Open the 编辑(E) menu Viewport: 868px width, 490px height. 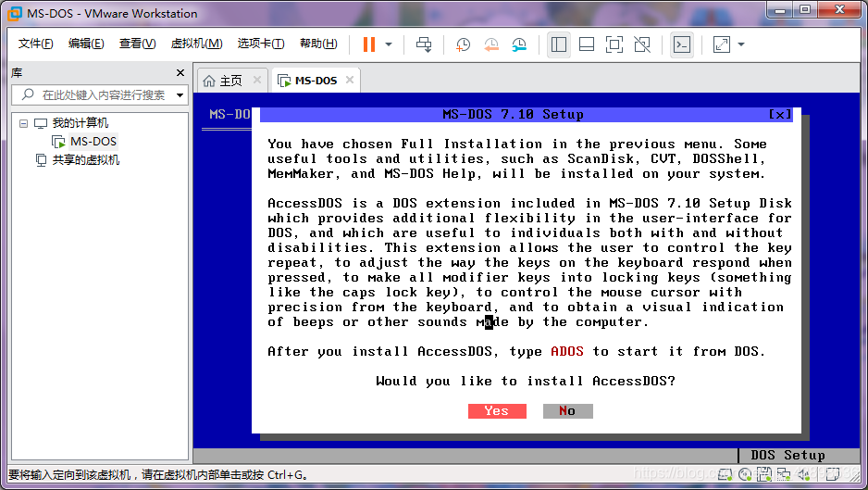tap(86, 44)
